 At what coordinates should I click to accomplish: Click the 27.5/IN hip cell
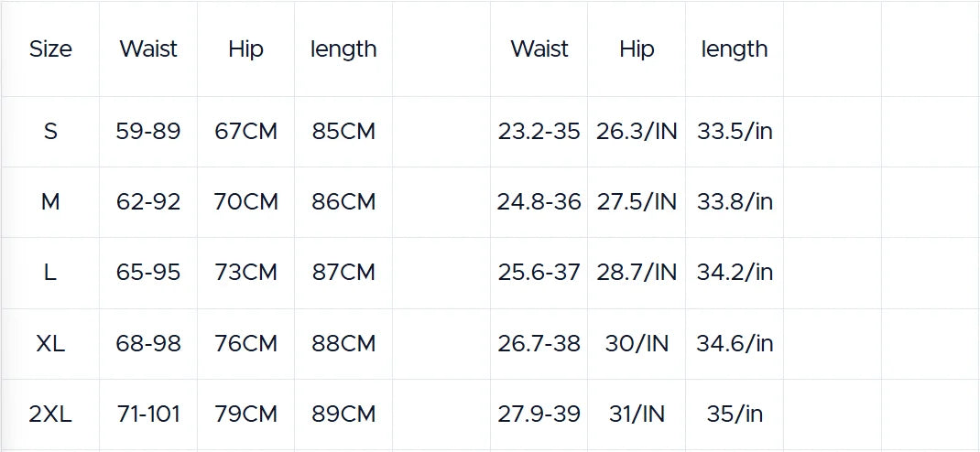point(637,202)
